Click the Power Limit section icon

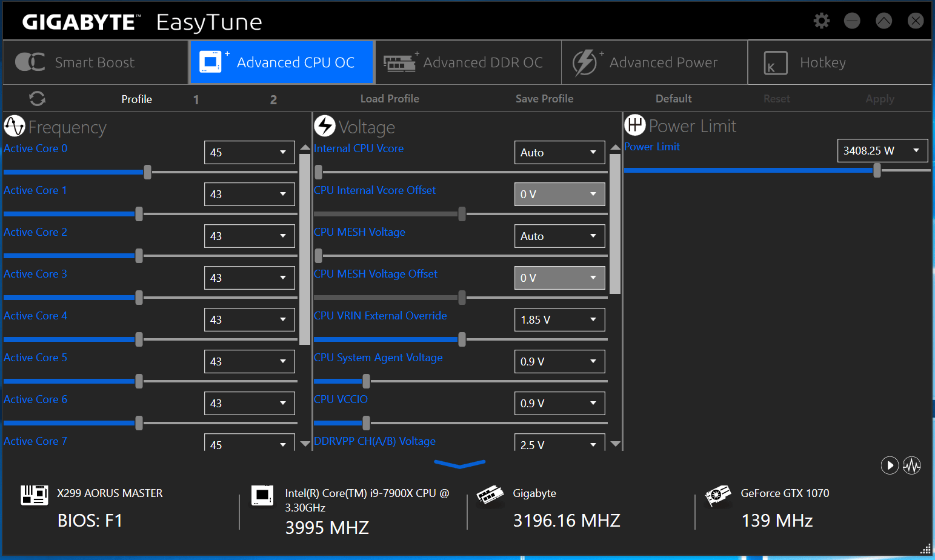click(x=634, y=125)
